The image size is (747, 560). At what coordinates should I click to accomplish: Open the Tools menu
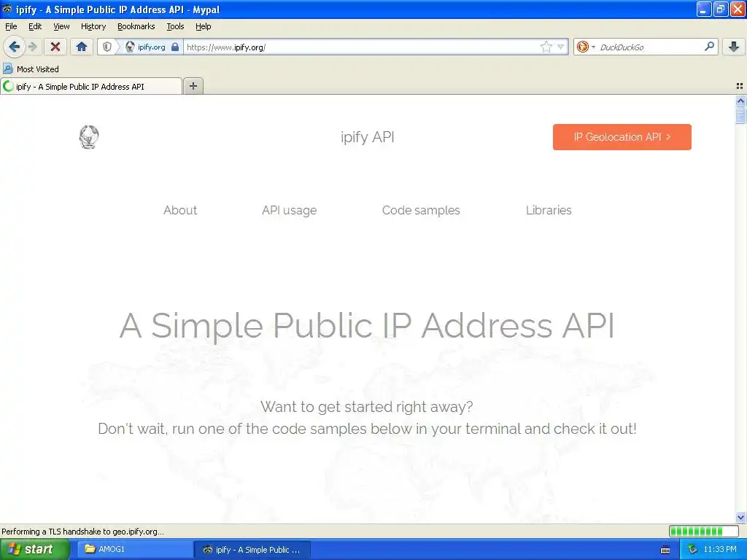point(175,26)
